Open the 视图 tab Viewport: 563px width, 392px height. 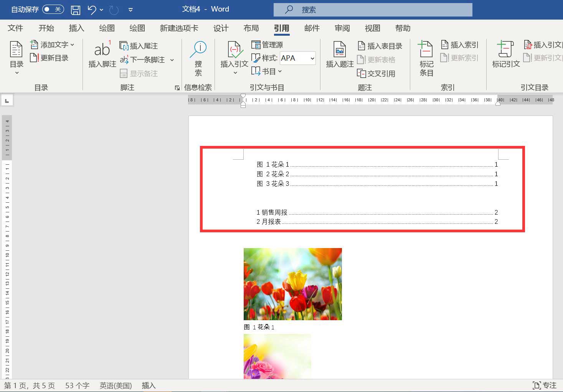(x=372, y=28)
